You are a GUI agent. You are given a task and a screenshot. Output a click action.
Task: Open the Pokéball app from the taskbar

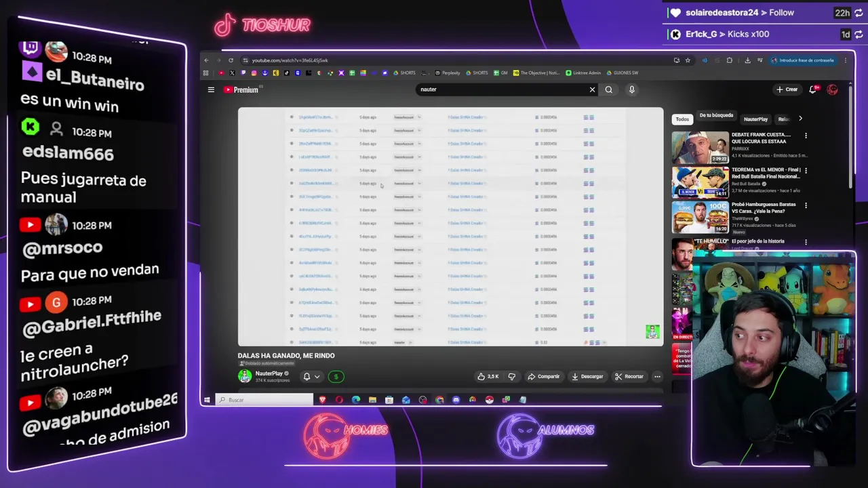pyautogui.click(x=489, y=400)
